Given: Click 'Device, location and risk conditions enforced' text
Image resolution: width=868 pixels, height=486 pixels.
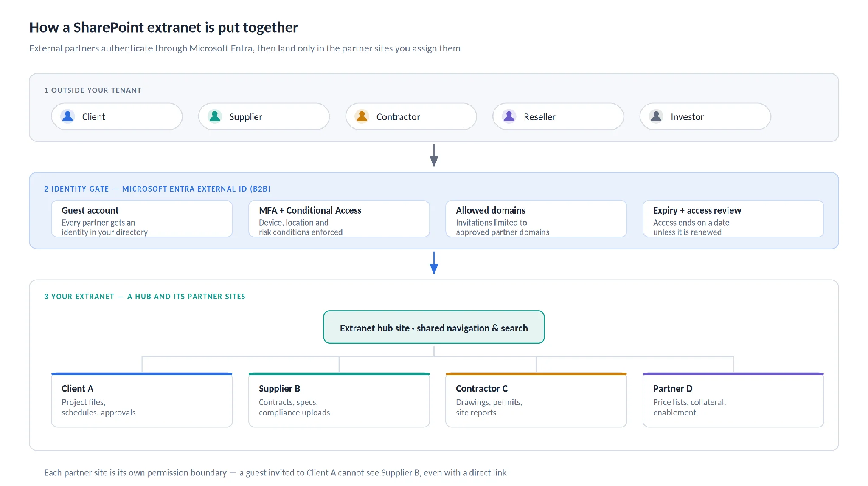Looking at the screenshot, I should (301, 227).
